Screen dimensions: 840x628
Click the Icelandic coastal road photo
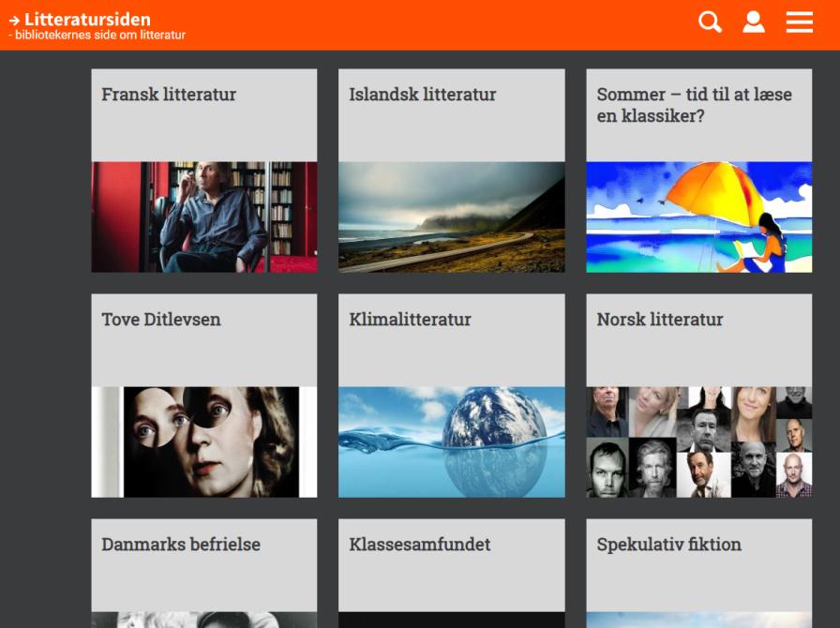(x=452, y=217)
